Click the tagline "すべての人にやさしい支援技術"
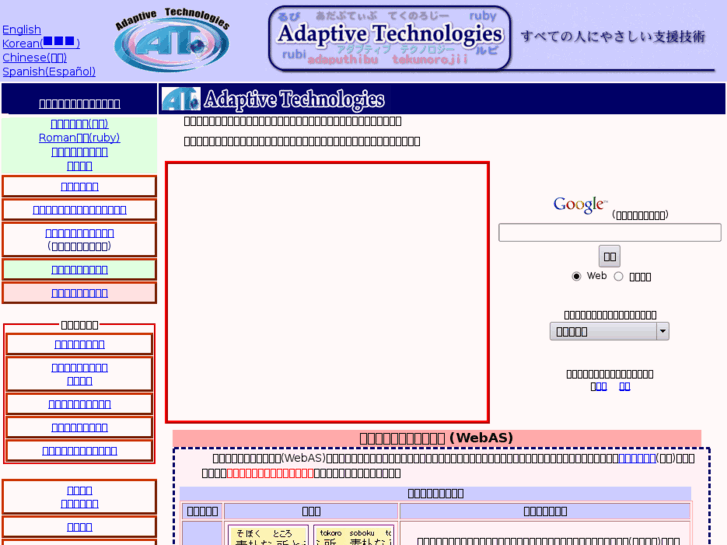 click(x=612, y=36)
